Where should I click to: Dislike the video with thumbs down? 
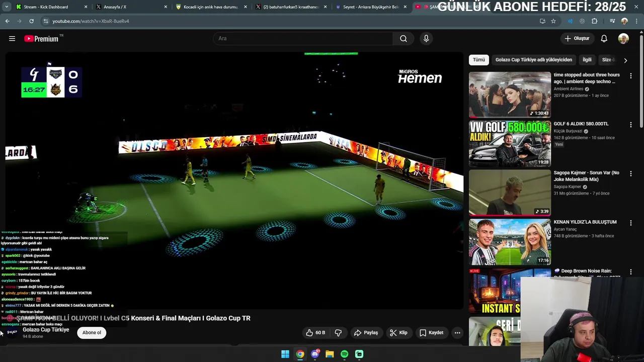[x=338, y=333]
